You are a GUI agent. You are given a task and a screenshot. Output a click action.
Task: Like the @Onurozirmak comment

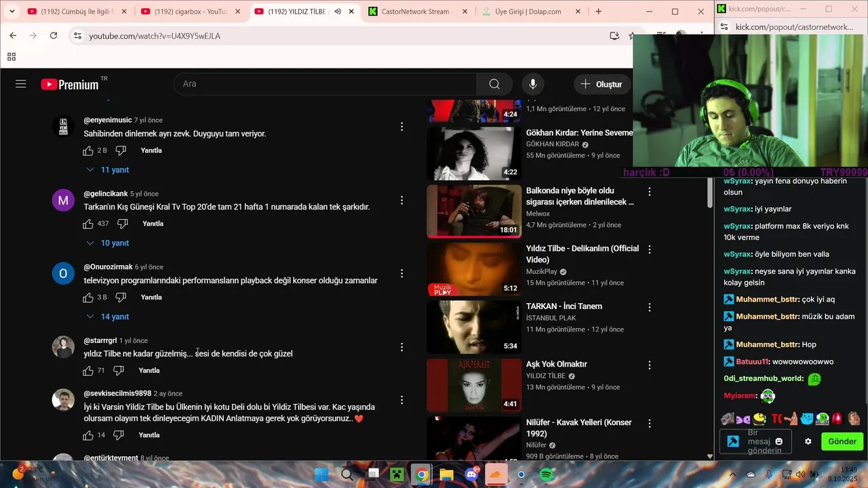[x=88, y=298]
